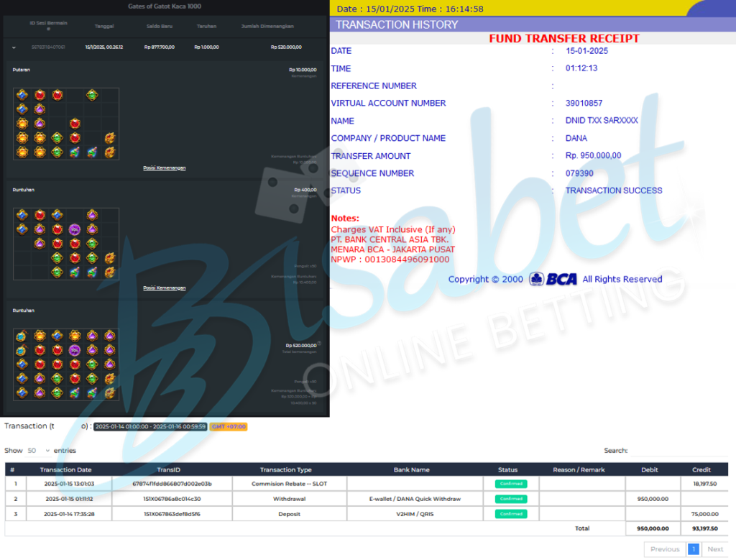Click Confirmed badge on Deposit row
This screenshot has width=736, height=560.
click(x=511, y=514)
